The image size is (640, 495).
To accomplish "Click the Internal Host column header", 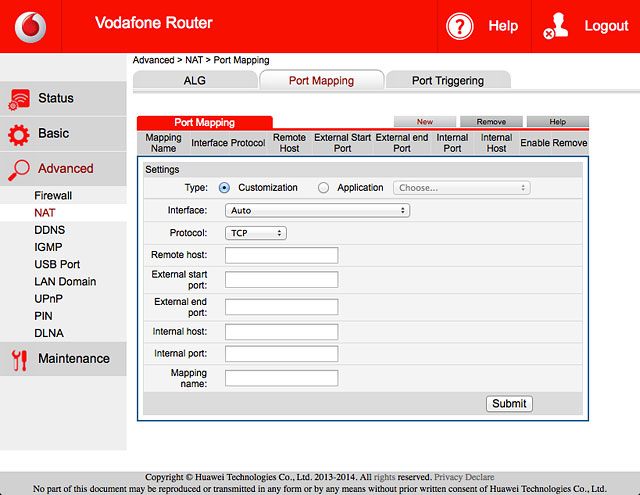I will tap(496, 143).
